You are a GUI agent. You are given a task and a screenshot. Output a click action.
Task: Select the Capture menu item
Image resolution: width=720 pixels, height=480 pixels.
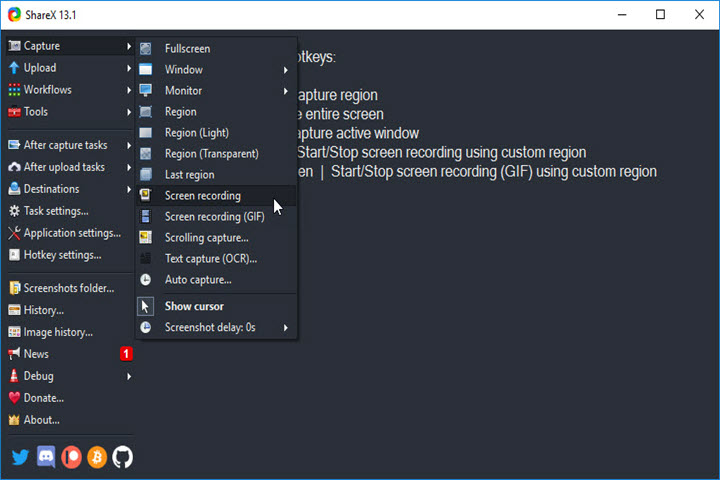pyautogui.click(x=70, y=46)
